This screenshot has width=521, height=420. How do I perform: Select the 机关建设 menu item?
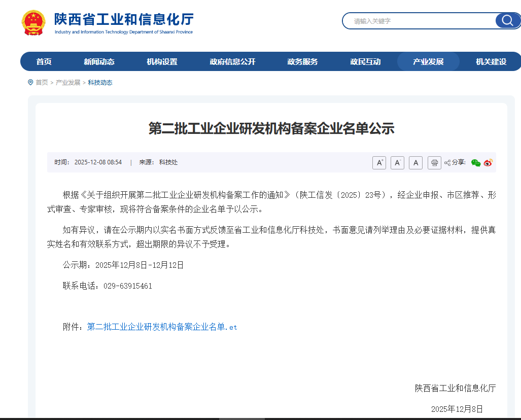491,62
